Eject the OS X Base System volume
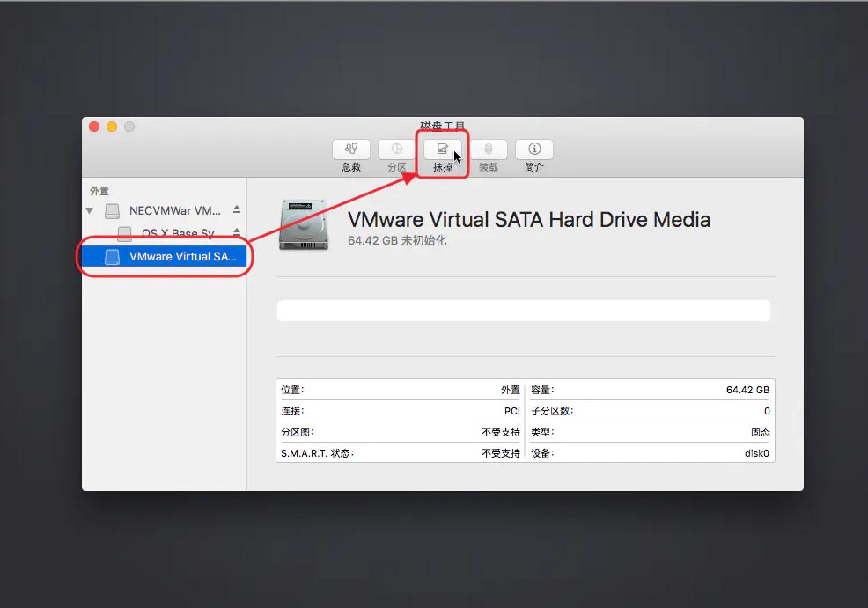The height and width of the screenshot is (608, 868). click(x=237, y=232)
